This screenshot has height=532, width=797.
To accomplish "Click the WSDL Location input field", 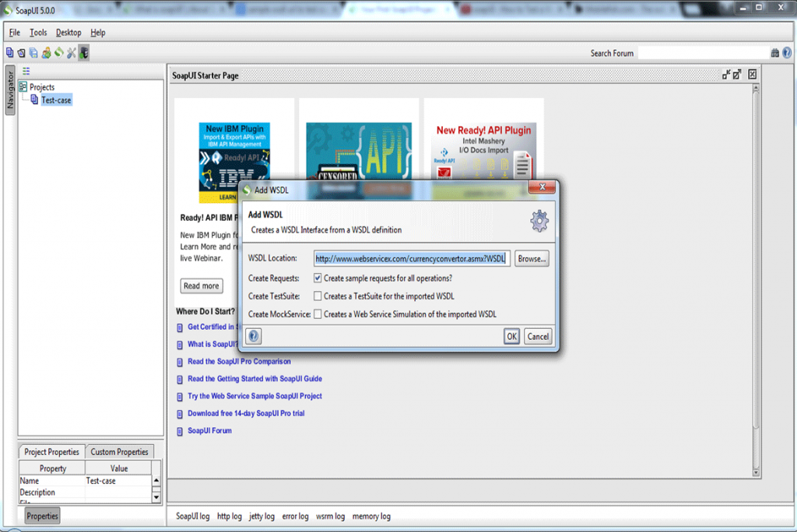I will click(411, 259).
